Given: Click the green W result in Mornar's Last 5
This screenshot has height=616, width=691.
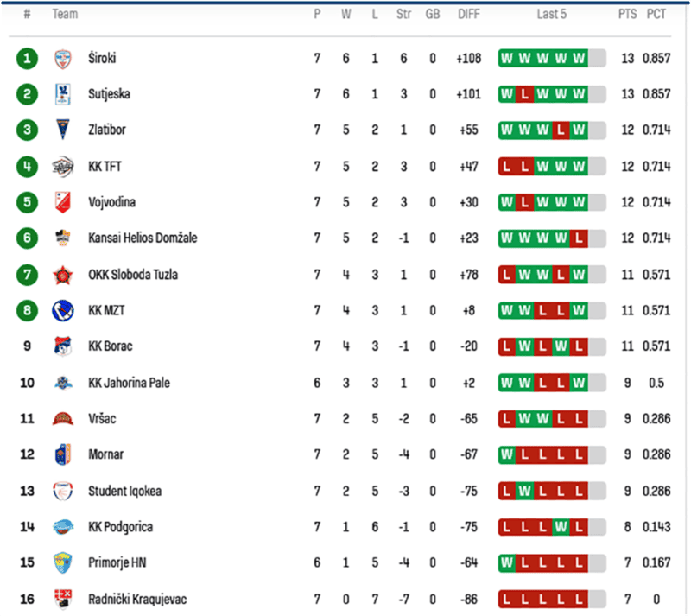Looking at the screenshot, I should 506,454.
